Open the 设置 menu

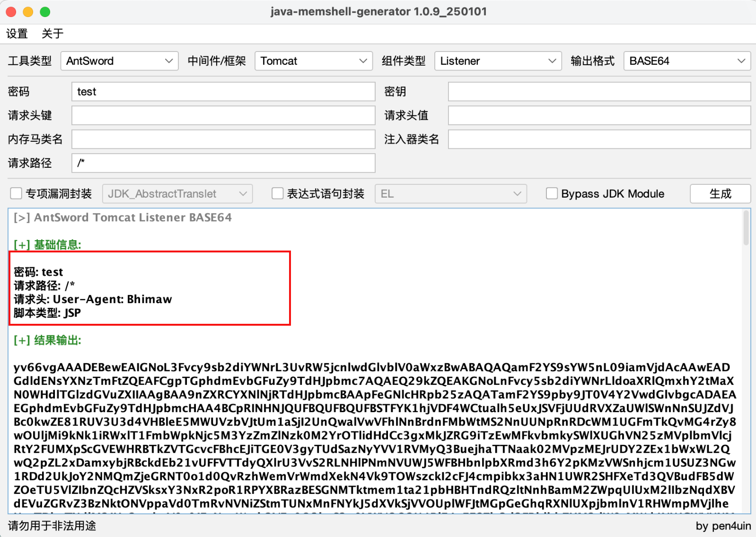point(17,34)
